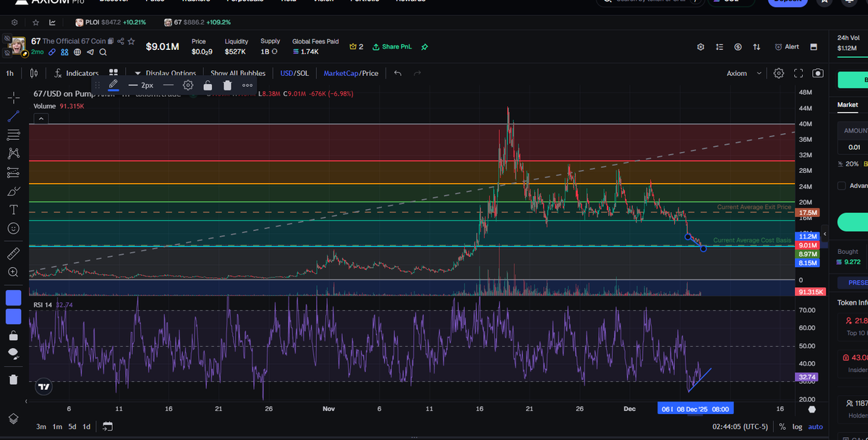Select the 5d time range
868x440 pixels.
pyautogui.click(x=72, y=426)
